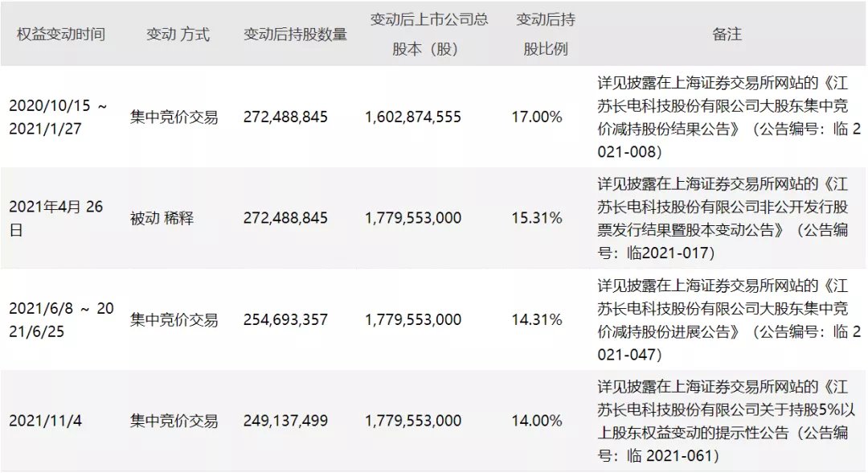Select the total share value 1,602,874,555
The width and height of the screenshot is (868, 473).
412,117
